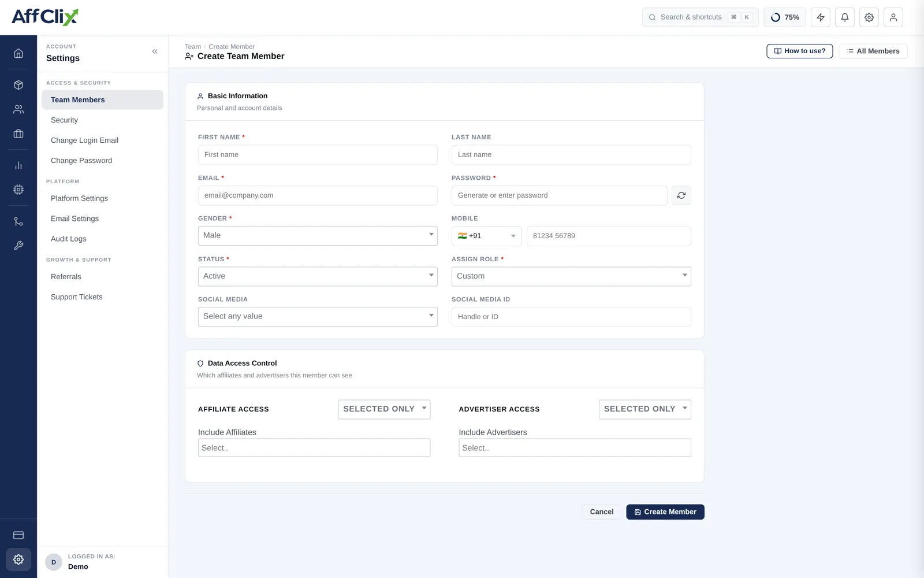
Task: Focus the First name input field
Action: 318,155
